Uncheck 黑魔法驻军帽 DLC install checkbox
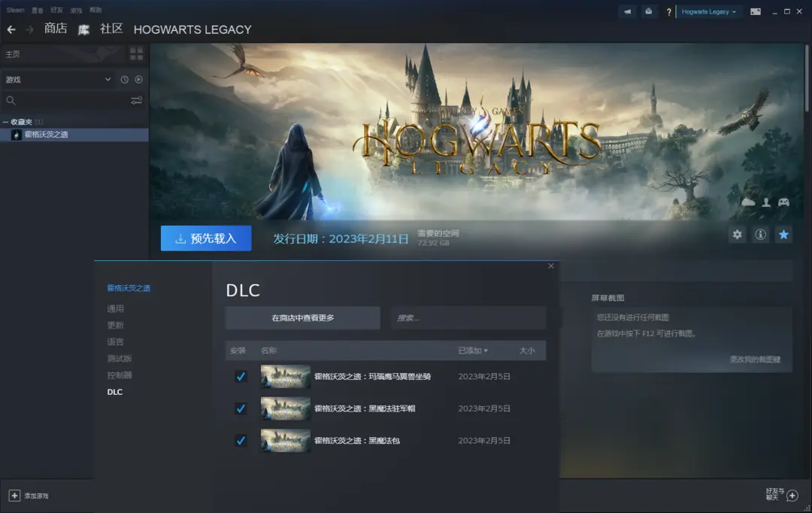 point(241,408)
